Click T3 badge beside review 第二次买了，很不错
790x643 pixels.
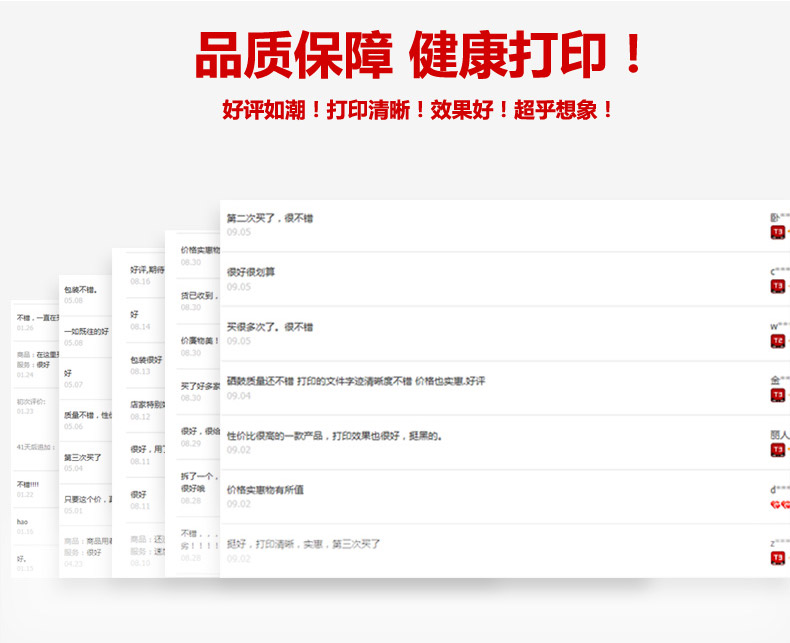point(777,232)
